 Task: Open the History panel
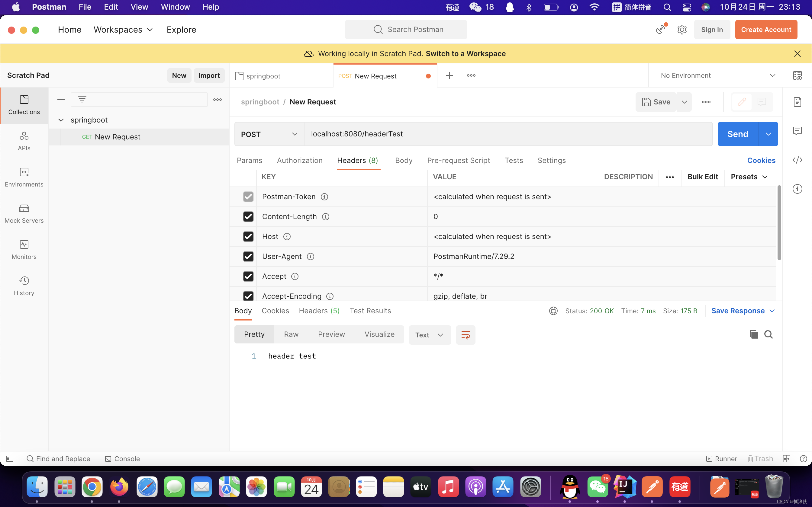(24, 285)
